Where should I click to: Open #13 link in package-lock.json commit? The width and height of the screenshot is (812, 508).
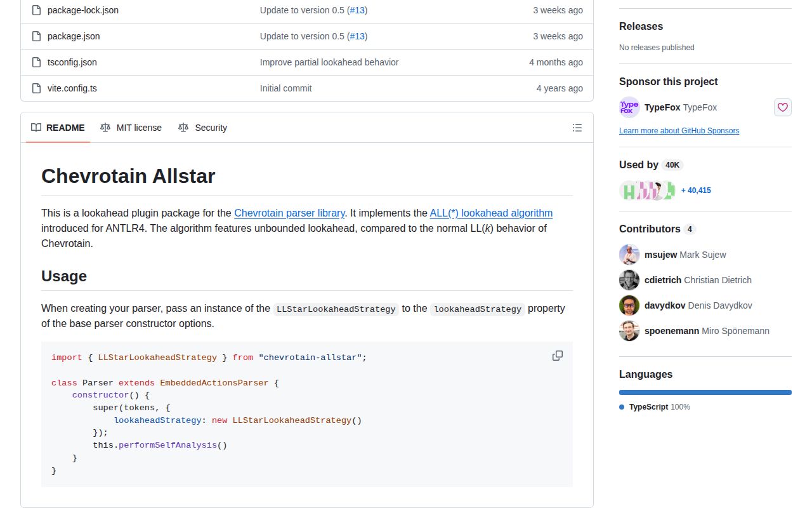[357, 10]
